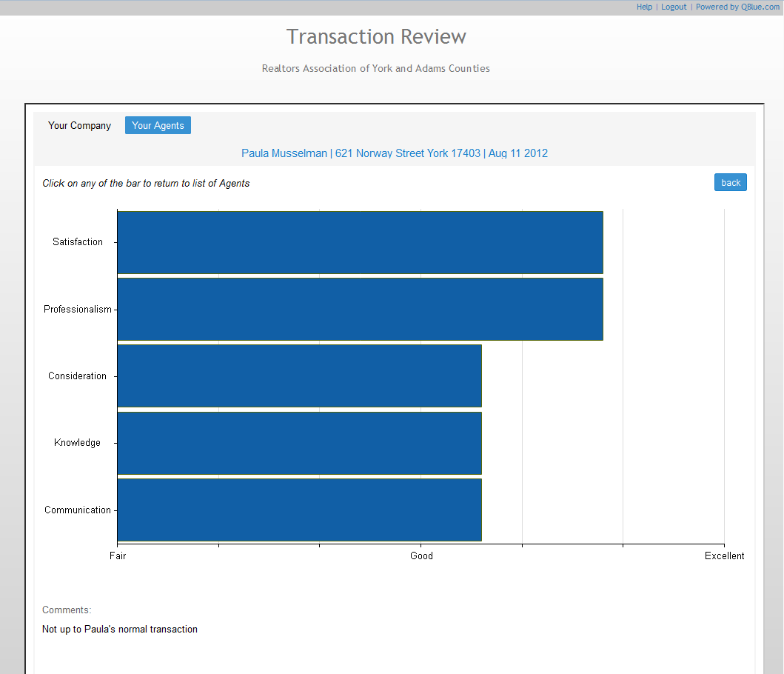Open the Help link
Image resolution: width=784 pixels, height=674 pixels.
coord(644,7)
